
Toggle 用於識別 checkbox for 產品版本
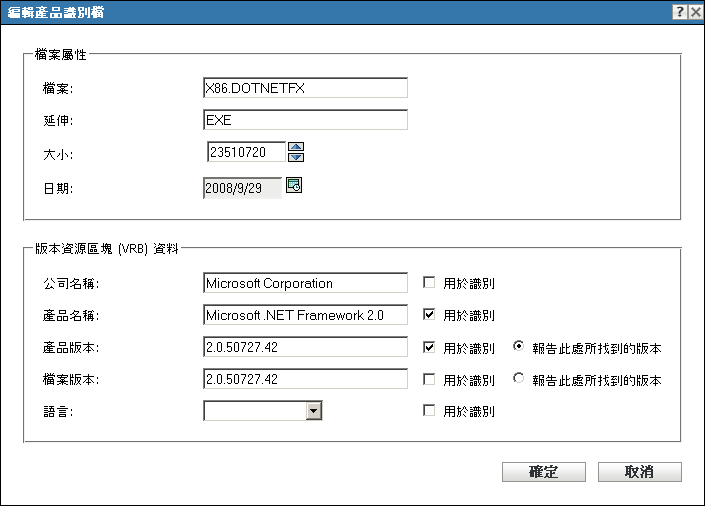[429, 348]
